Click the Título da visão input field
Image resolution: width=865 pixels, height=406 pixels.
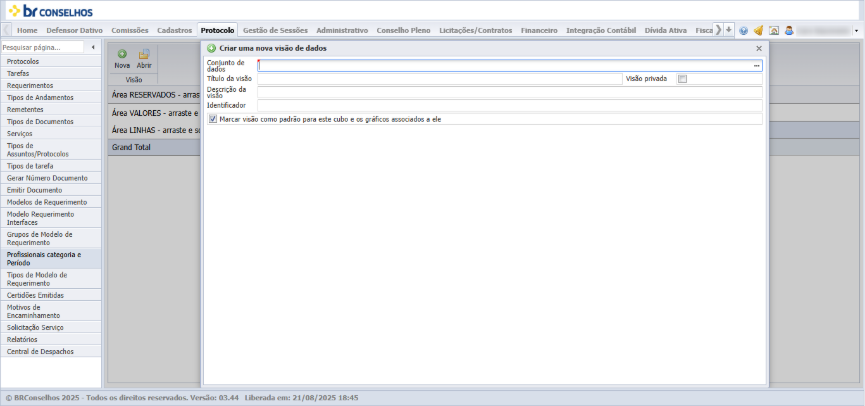440,79
